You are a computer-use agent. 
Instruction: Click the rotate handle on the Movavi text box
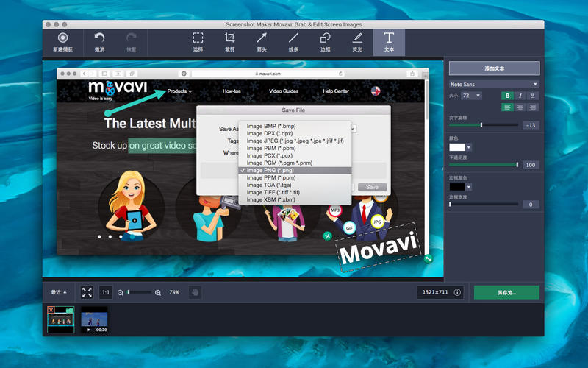428,258
